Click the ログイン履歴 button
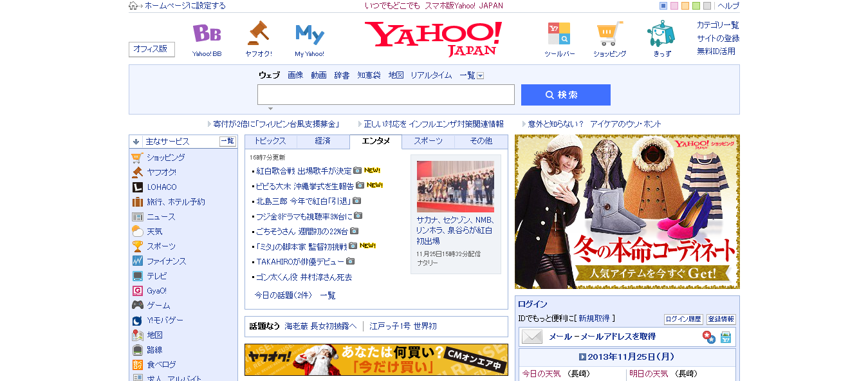Screen dimensions: 868x381 pyautogui.click(x=683, y=319)
